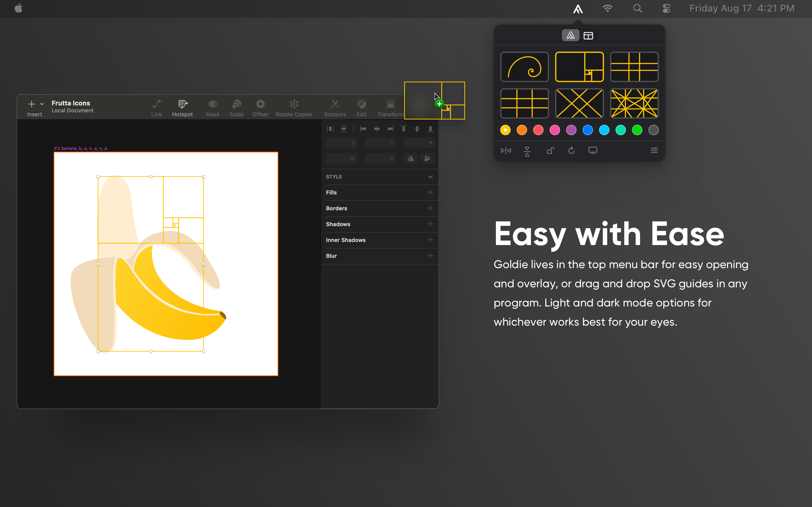Pick the purple guide color swatch
812x507 pixels.
[571, 130]
